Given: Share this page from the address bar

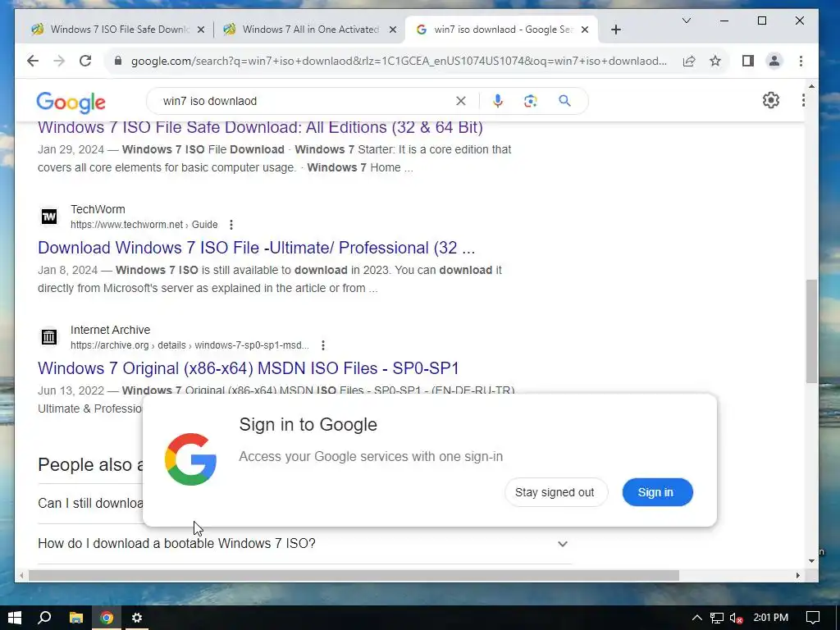Looking at the screenshot, I should pos(689,61).
